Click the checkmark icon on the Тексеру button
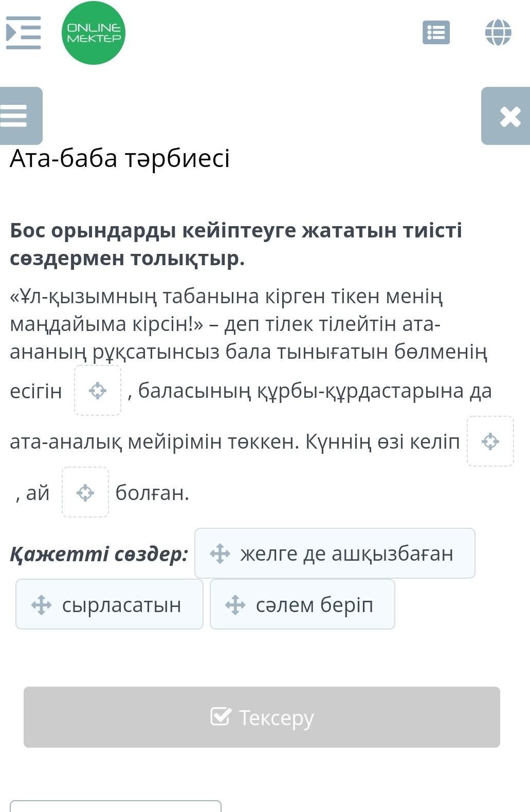Viewport: 530px width, 812px height. (221, 716)
